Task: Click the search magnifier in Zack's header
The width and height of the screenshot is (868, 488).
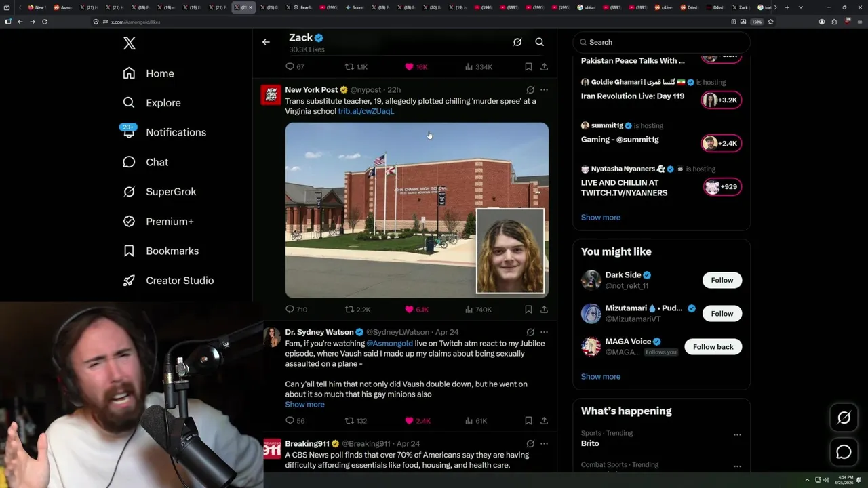Action: (x=540, y=42)
